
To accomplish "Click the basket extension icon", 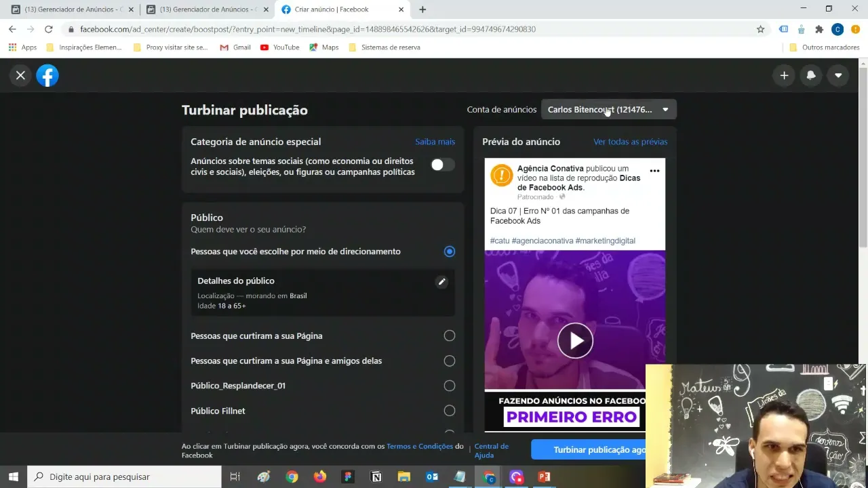I will click(x=802, y=29).
